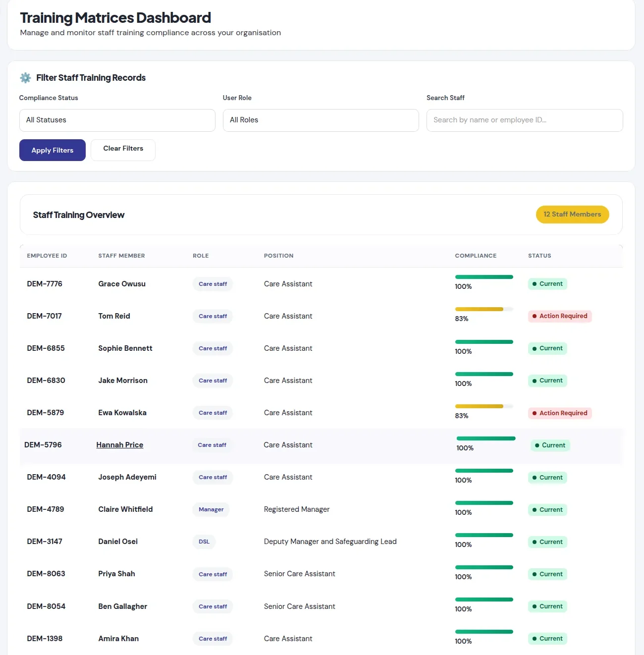Click Priya Shah's Senior Care Assistant position

click(300, 574)
